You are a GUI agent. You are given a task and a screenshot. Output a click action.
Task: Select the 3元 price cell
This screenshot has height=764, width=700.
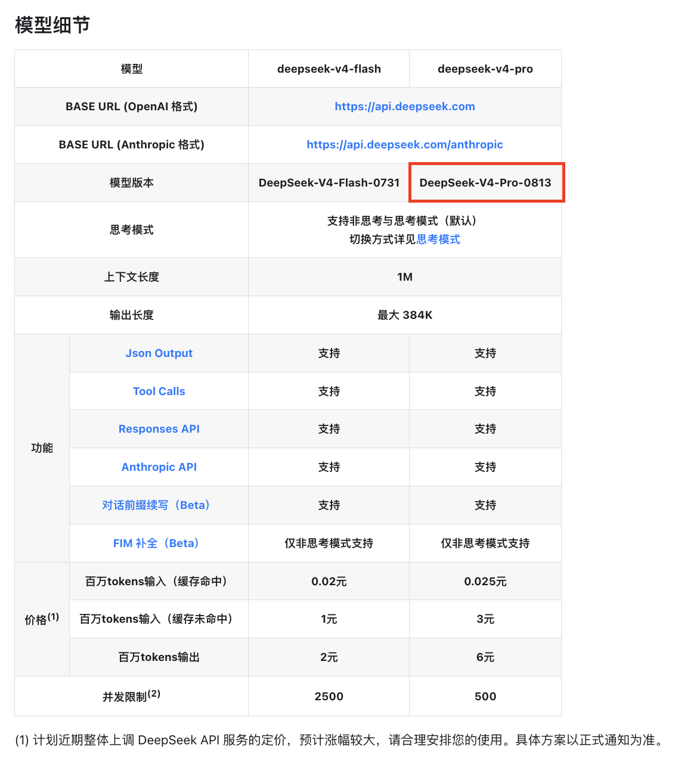point(485,619)
